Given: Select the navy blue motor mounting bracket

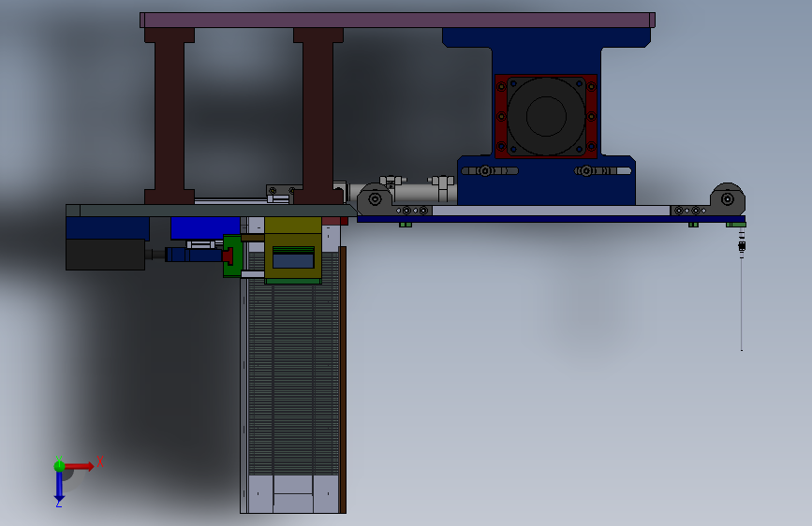Looking at the screenshot, I should [x=547, y=62].
